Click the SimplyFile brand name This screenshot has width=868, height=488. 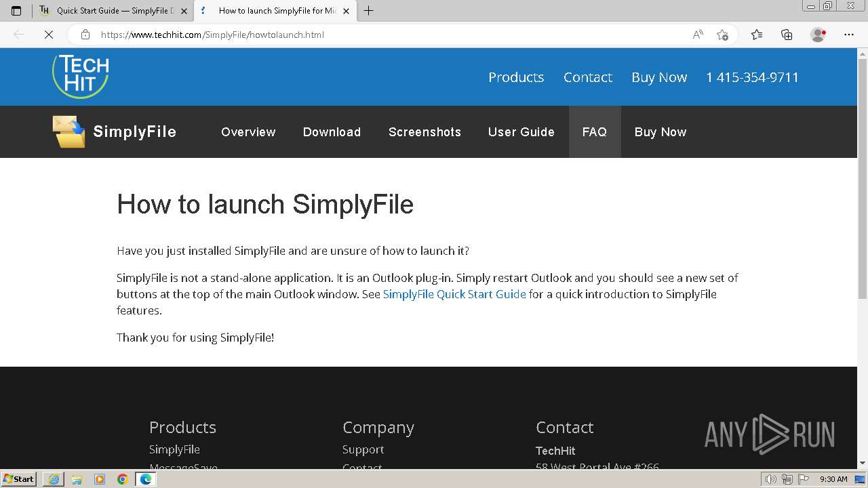[x=134, y=131]
